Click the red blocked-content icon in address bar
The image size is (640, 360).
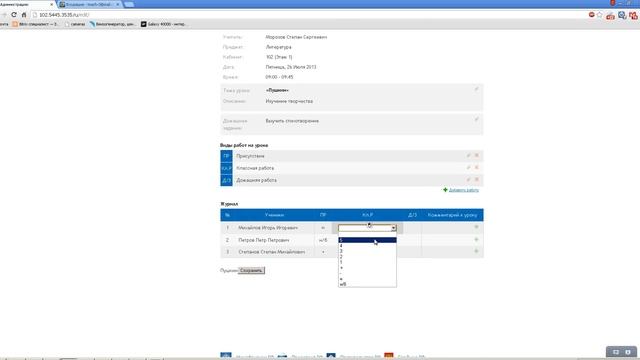[591, 15]
